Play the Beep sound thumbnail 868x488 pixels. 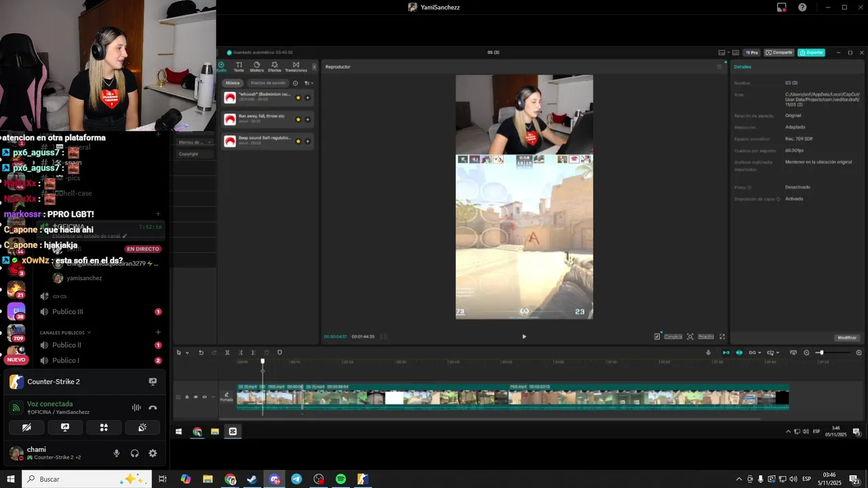point(230,141)
